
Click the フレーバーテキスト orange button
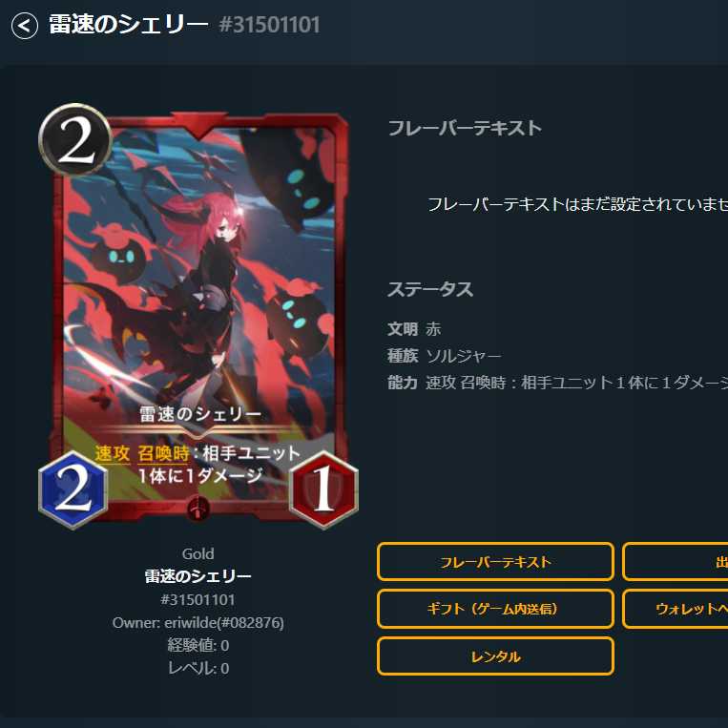coord(495,562)
